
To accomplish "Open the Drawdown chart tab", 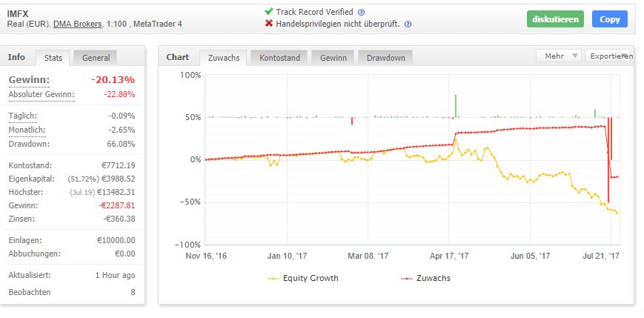I will tap(385, 58).
